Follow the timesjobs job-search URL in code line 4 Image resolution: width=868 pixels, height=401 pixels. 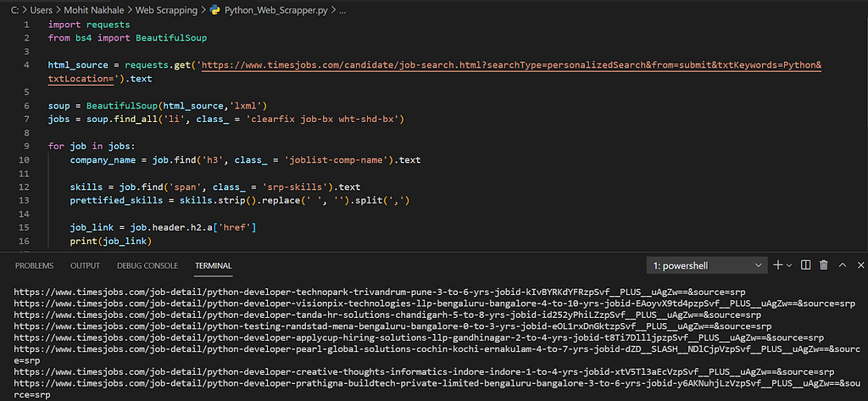click(512, 65)
